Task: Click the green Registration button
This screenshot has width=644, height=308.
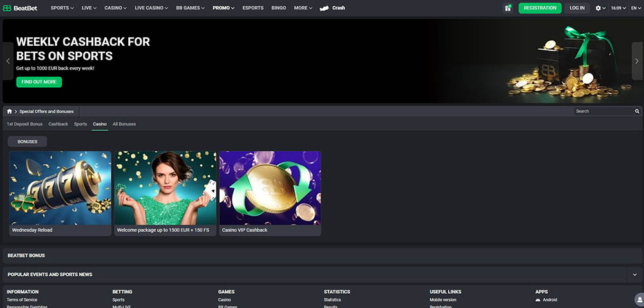Action: click(540, 8)
